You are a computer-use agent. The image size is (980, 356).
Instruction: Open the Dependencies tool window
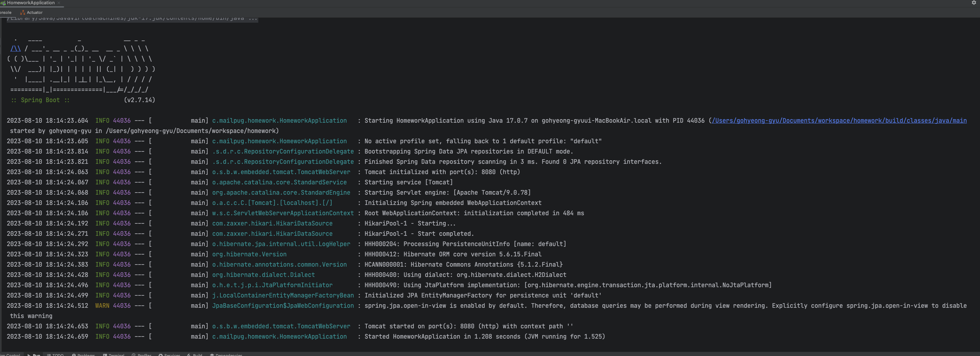[x=226, y=355]
